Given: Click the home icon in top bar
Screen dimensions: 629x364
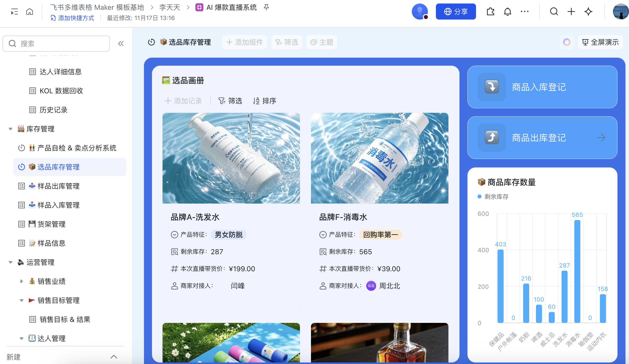Looking at the screenshot, I should click(x=30, y=12).
